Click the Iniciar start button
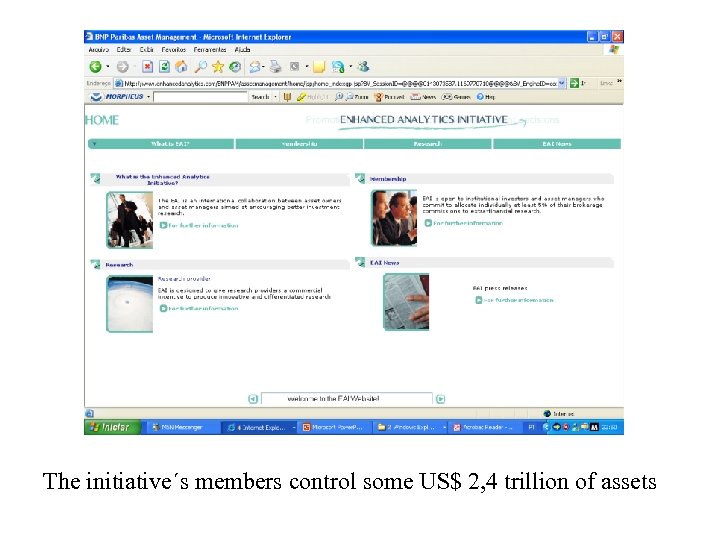The height and width of the screenshot is (540, 720). 112,427
